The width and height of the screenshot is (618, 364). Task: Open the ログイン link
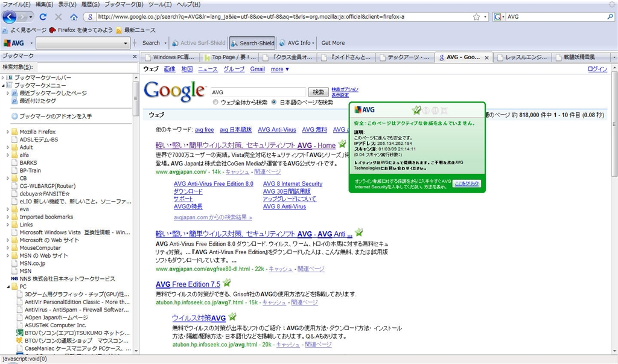point(597,69)
